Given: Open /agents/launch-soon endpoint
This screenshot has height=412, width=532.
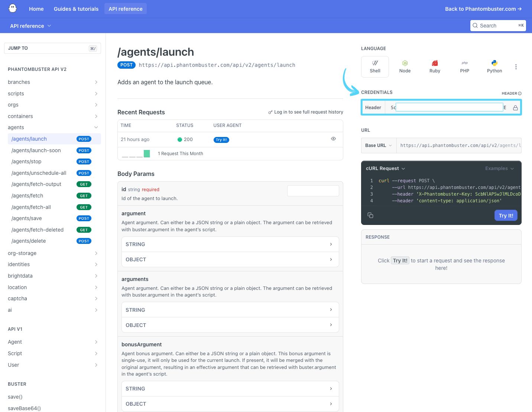Looking at the screenshot, I should 54,150.
